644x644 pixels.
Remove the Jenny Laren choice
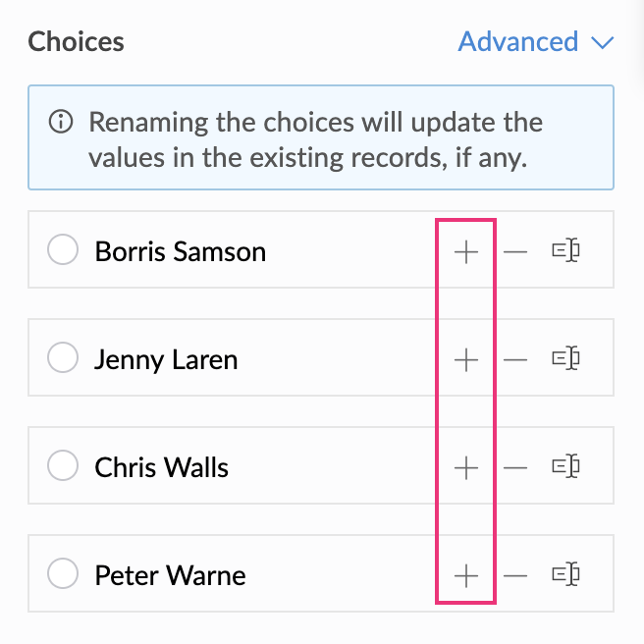[x=515, y=360]
